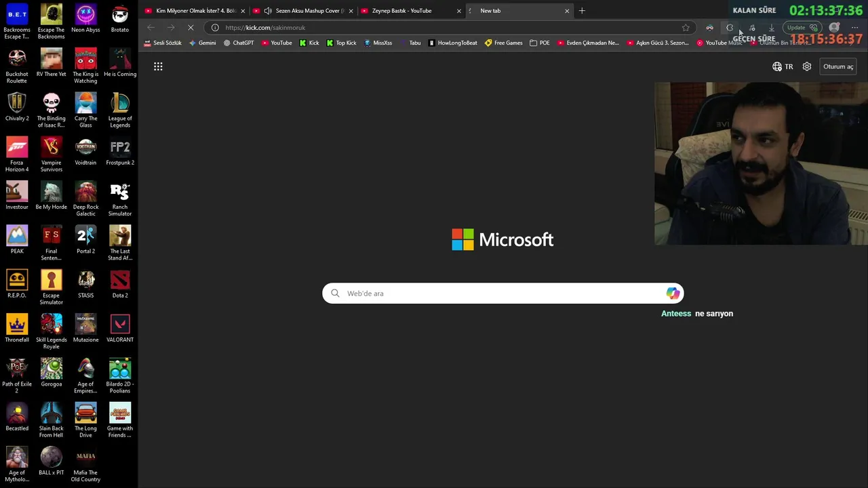
Task: Open BALL x PIT desktop icon
Action: 51,461
